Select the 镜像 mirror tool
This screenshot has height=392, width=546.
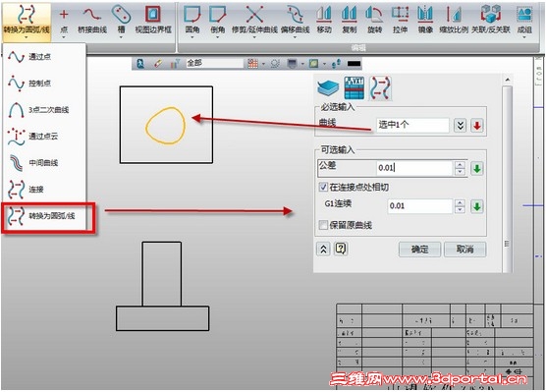(x=425, y=20)
